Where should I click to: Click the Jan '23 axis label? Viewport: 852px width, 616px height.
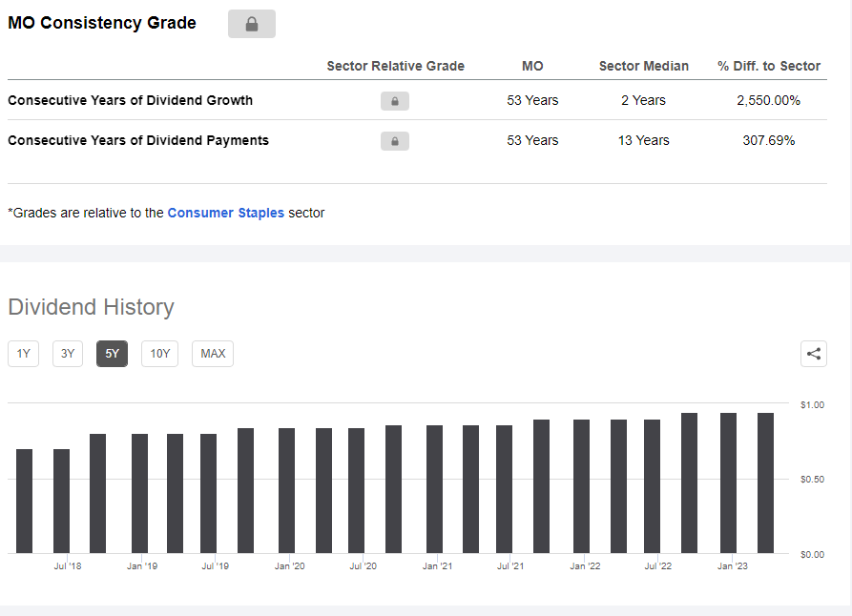pos(733,566)
